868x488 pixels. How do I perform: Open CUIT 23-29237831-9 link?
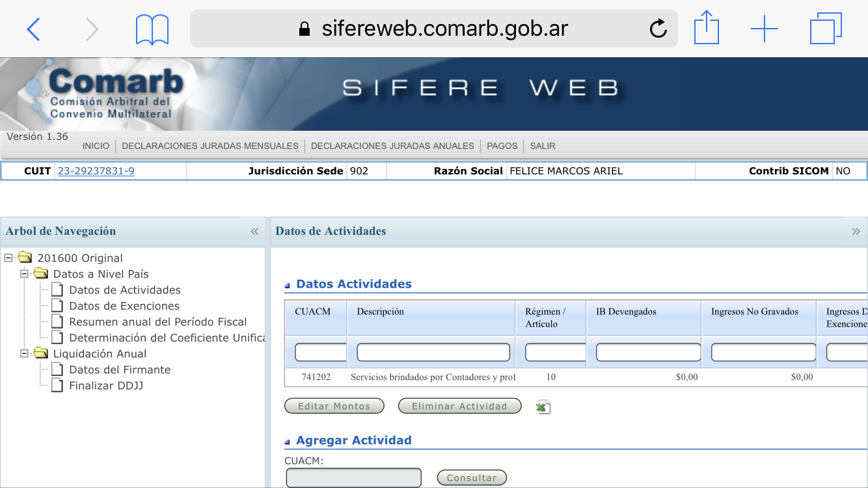click(96, 171)
